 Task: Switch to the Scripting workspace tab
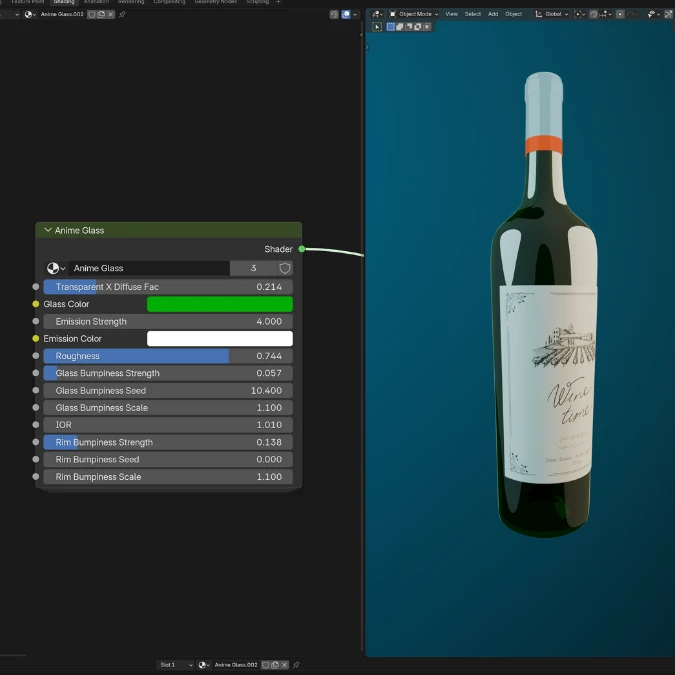pyautogui.click(x=257, y=2)
